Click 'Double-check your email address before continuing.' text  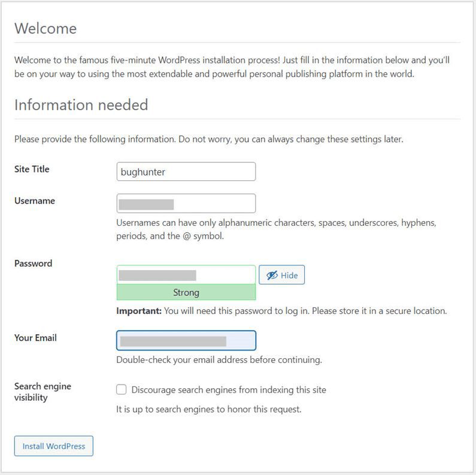pos(219,360)
